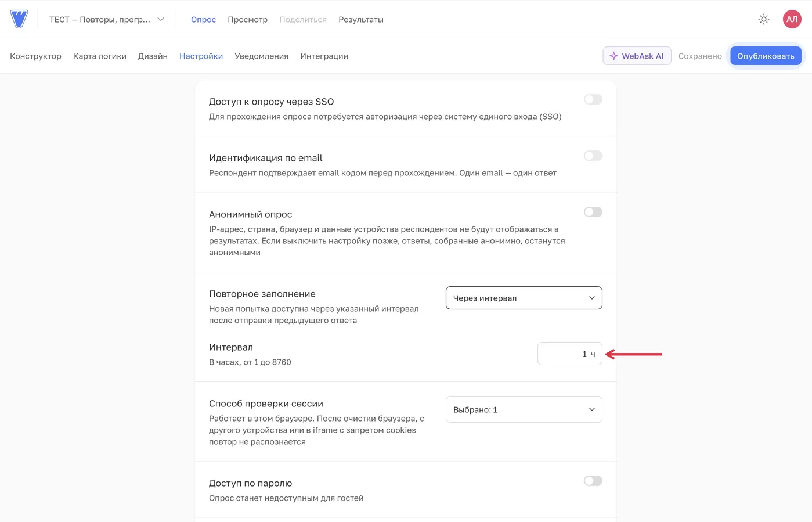812x522 pixels.
Task: Focus the Интервал hours input field
Action: (569, 354)
